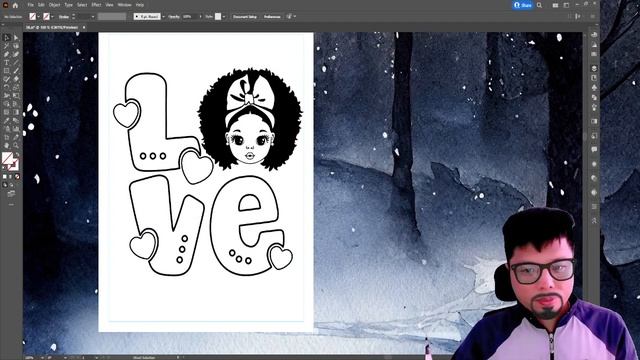Open the Arrange Documents icon
Image resolution: width=640 pixels, height=360 pixels.
[x=555, y=5]
